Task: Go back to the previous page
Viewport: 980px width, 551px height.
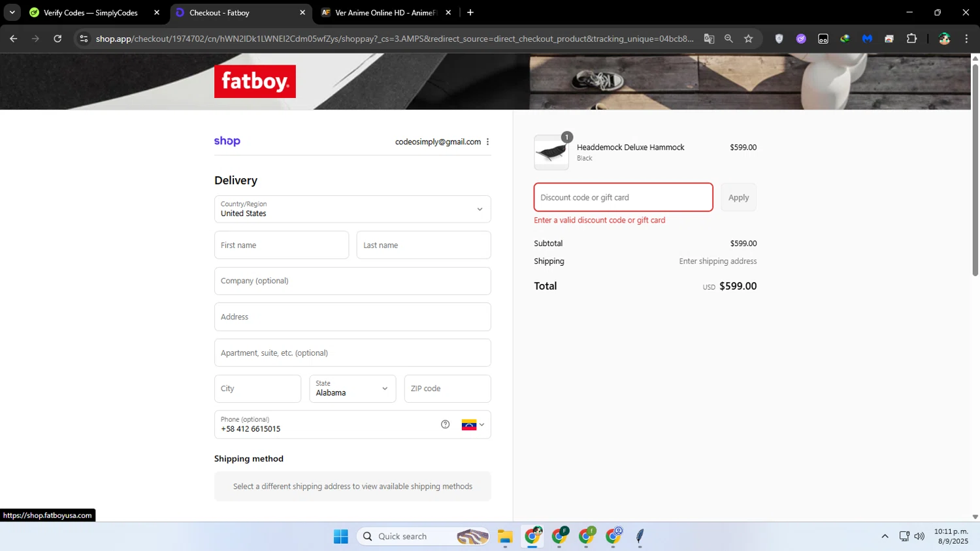Action: coord(14,39)
